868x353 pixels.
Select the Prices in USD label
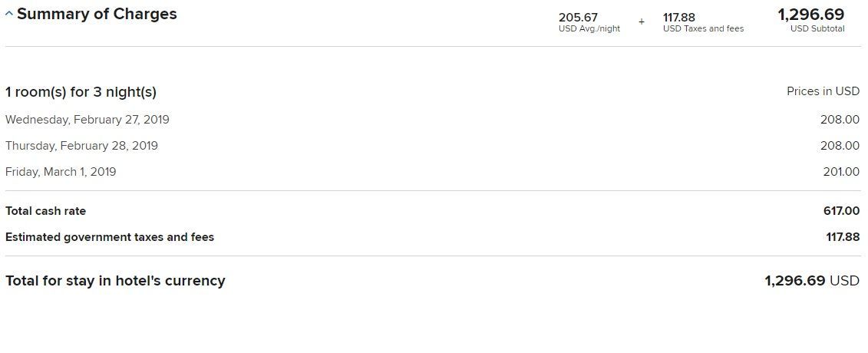[x=823, y=91]
